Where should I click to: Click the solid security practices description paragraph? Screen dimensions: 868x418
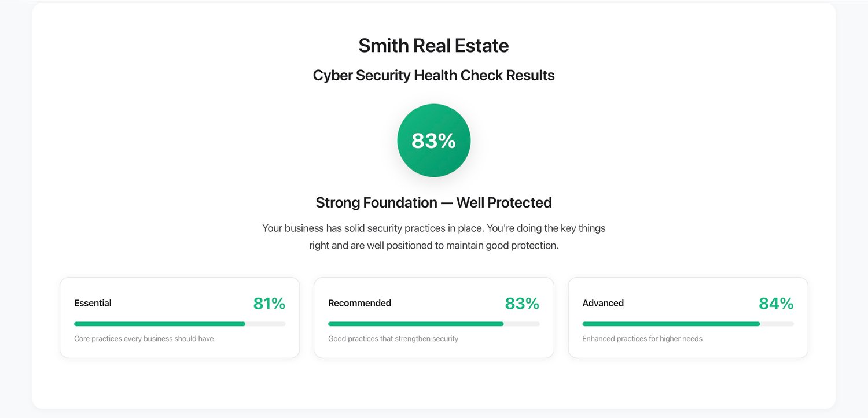point(434,236)
